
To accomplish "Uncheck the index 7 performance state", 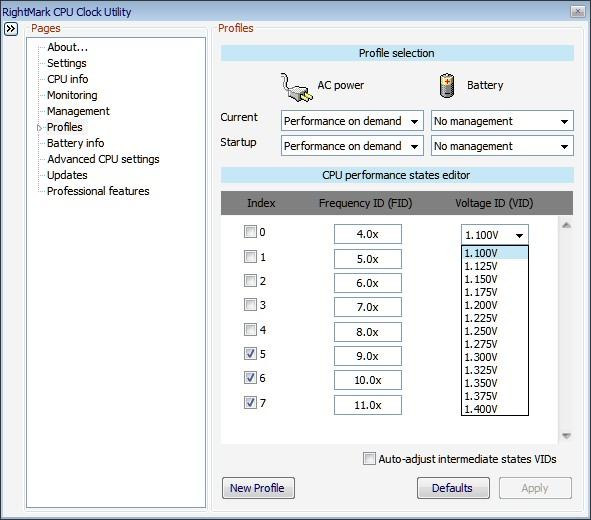I will pos(250,402).
